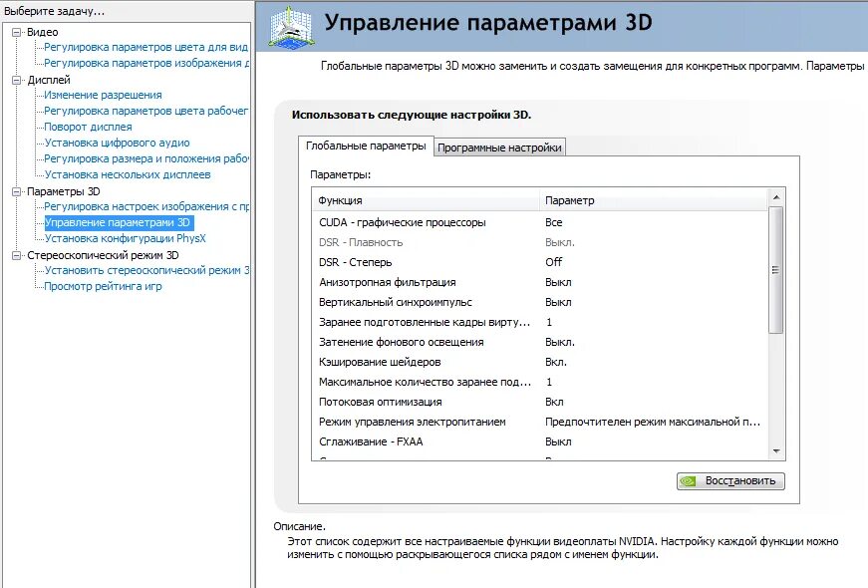Open CUDA value dropdown showing Все

click(x=553, y=222)
